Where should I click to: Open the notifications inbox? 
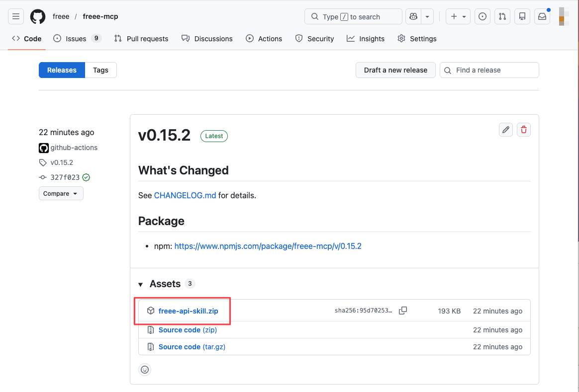542,16
